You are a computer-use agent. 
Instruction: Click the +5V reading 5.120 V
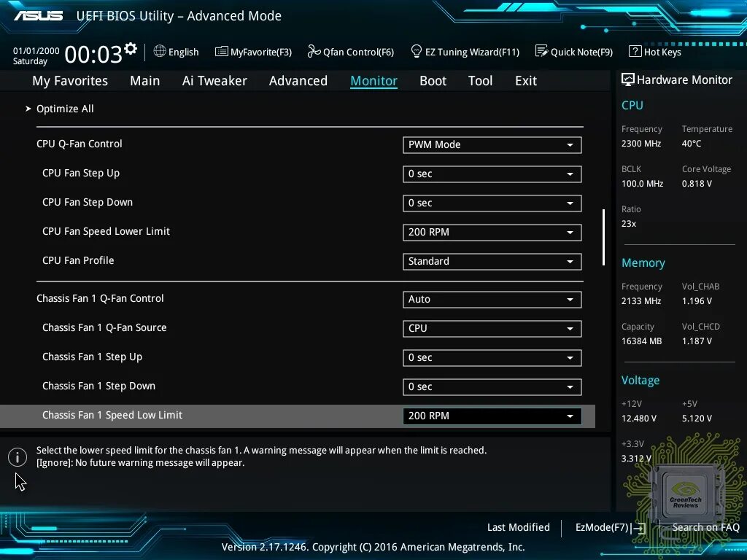click(697, 418)
